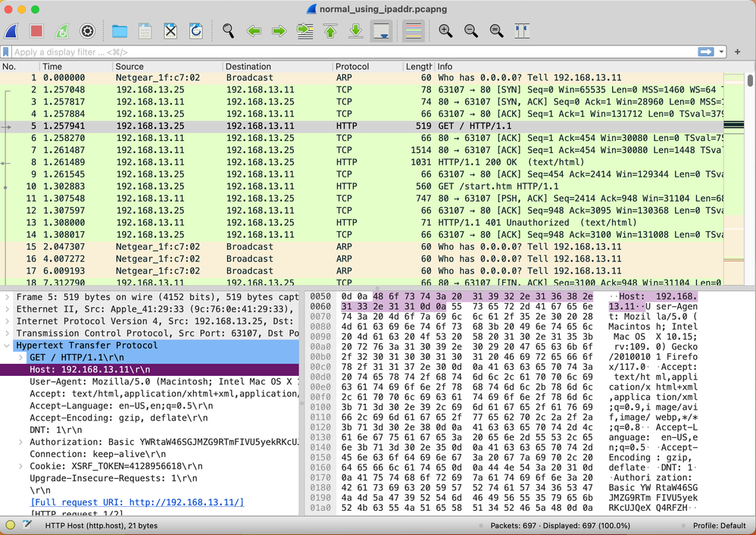Image resolution: width=756 pixels, height=535 pixels.
Task: Click the expert information status circle
Action: tap(10, 525)
